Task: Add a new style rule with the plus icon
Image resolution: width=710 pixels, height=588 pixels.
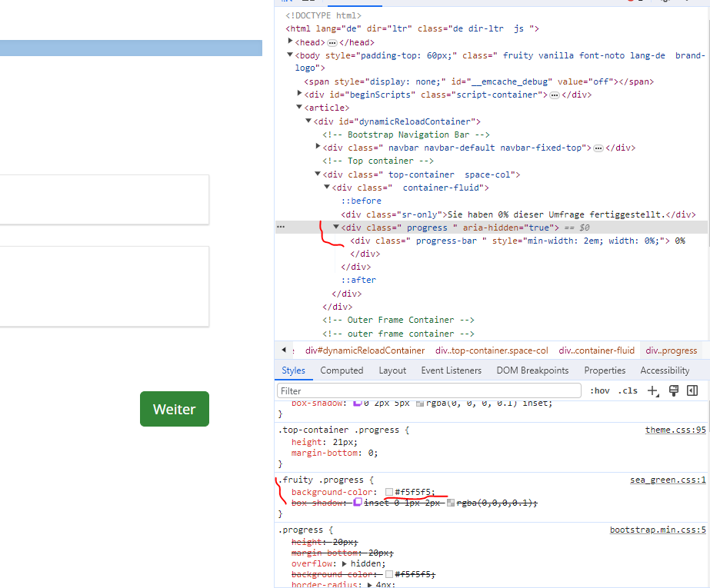Action: [x=652, y=390]
